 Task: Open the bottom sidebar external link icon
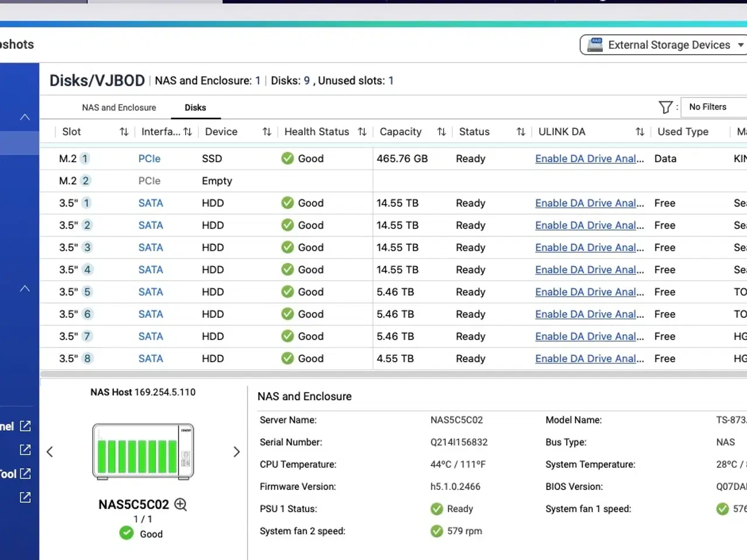pyautogui.click(x=25, y=498)
